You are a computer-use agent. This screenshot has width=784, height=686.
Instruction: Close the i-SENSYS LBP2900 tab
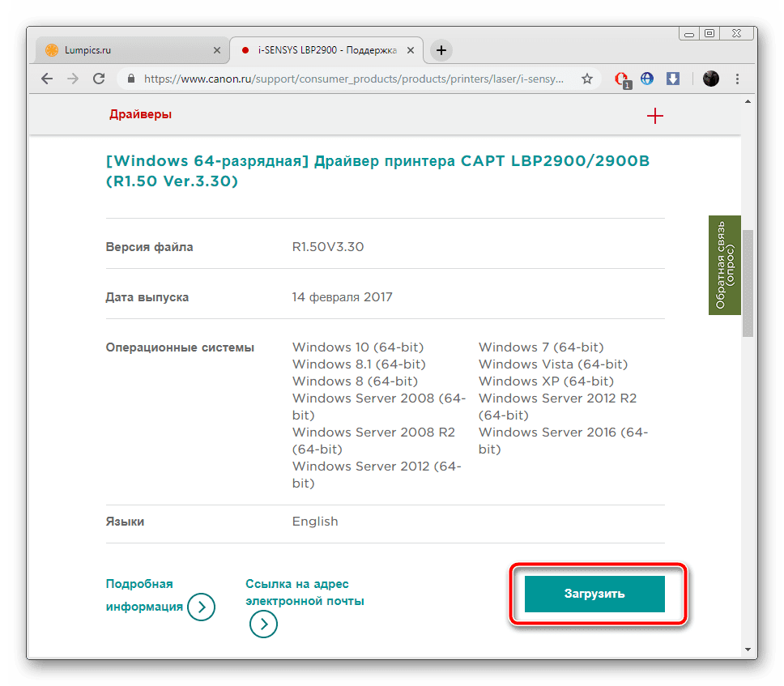coord(410,50)
